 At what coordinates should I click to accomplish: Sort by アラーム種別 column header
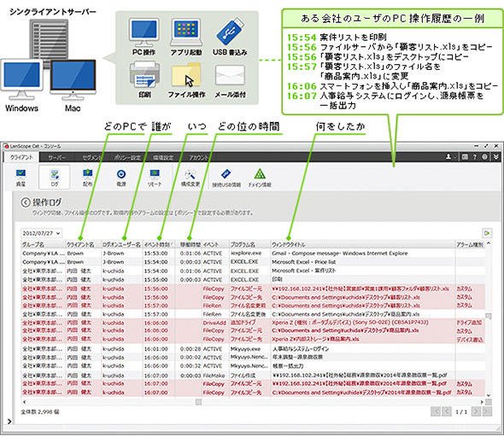point(470,244)
